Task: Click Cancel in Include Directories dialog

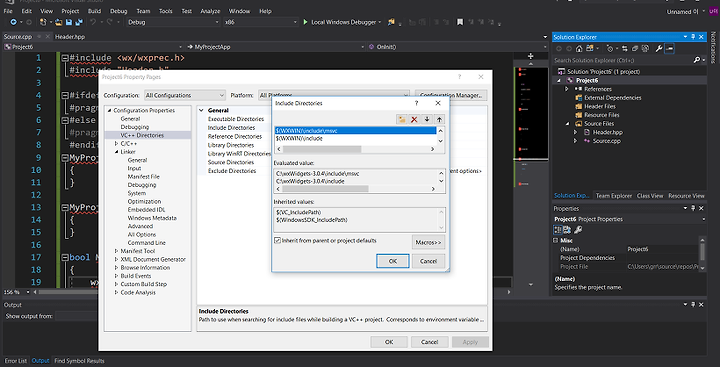Action: (x=428, y=261)
